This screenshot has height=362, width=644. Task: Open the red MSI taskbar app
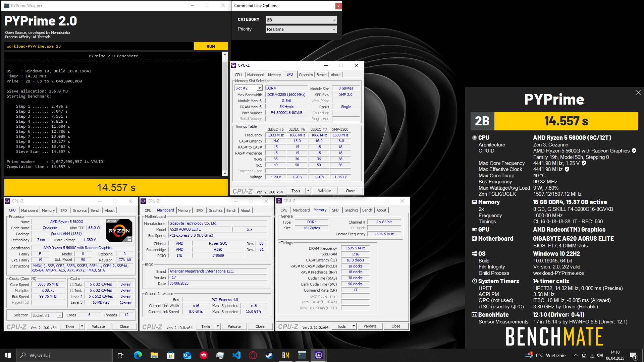(203, 355)
